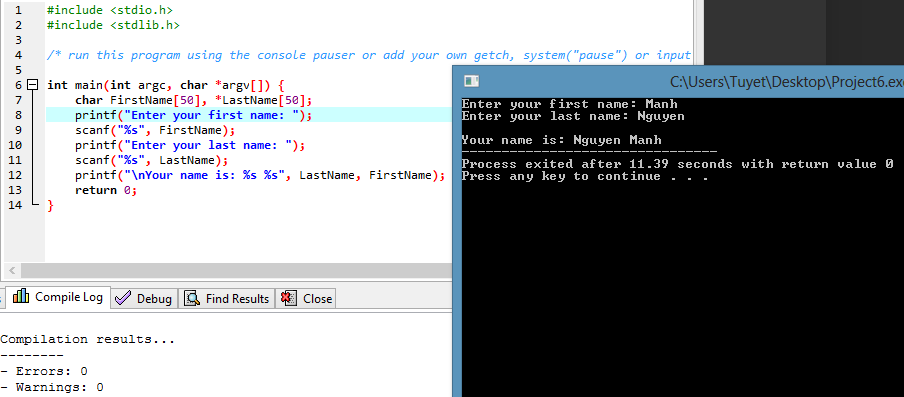Switch to the Debug tab

coord(144,298)
